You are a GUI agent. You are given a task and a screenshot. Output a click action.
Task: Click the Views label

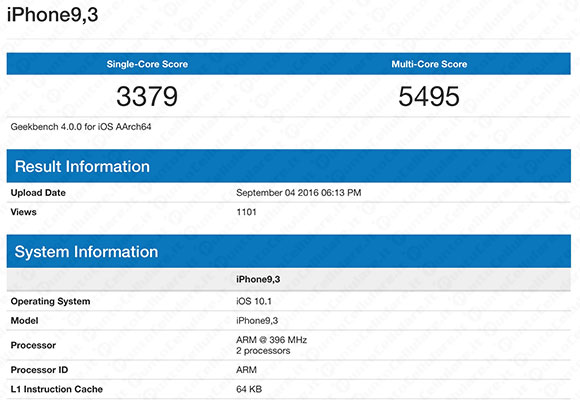coord(24,212)
